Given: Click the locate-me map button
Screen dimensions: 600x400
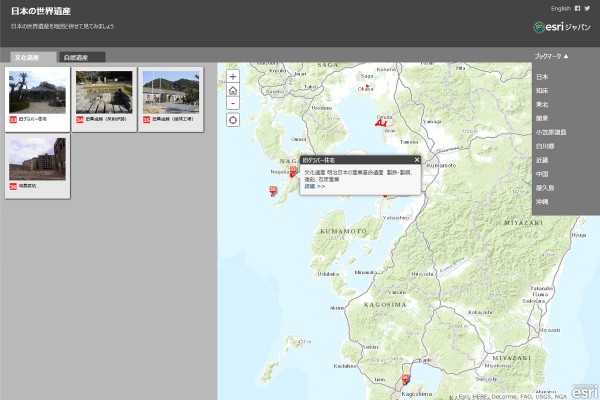Looking at the screenshot, I should point(233,120).
